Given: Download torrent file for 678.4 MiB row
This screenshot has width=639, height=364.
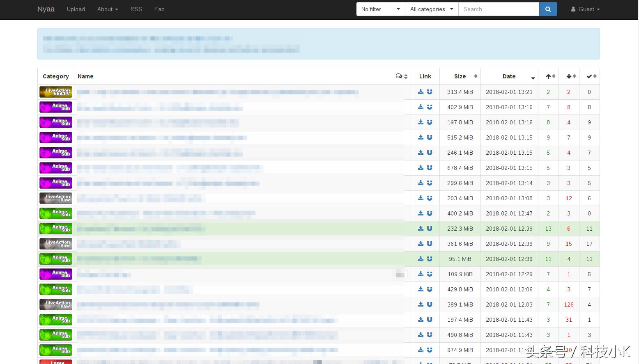Looking at the screenshot, I should [421, 168].
